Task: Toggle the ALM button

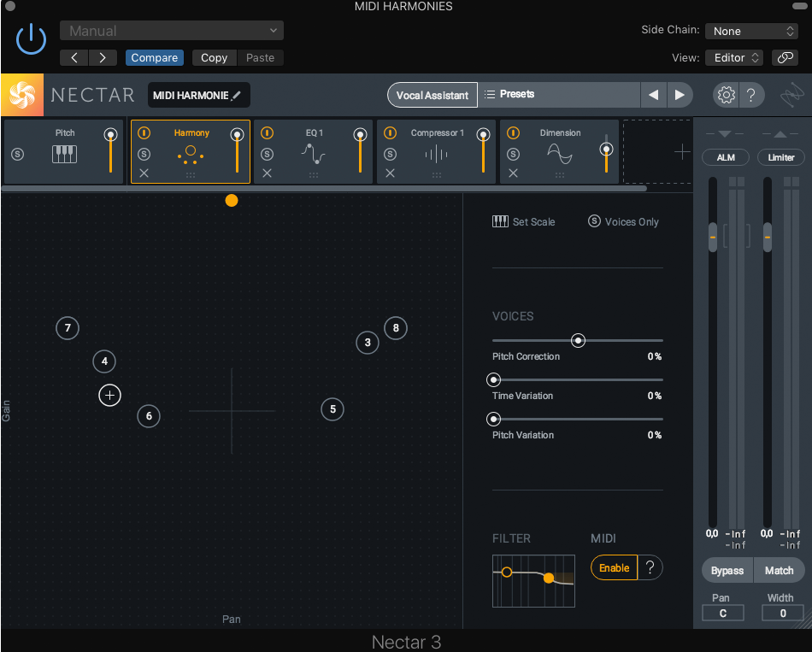Action: click(x=726, y=157)
